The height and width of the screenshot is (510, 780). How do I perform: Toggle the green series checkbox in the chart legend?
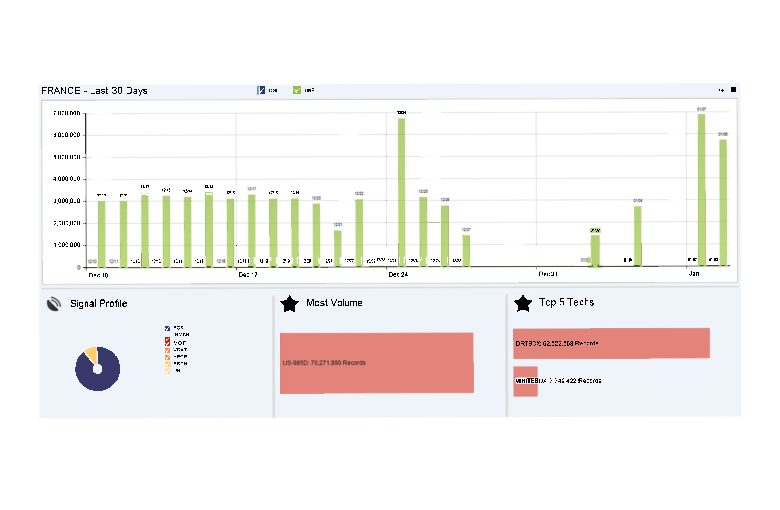[x=297, y=90]
